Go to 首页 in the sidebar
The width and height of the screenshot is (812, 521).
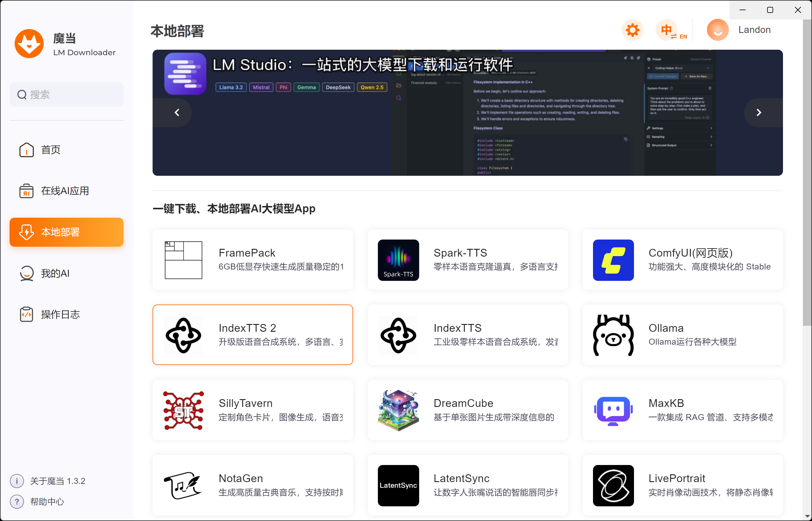[x=67, y=149]
